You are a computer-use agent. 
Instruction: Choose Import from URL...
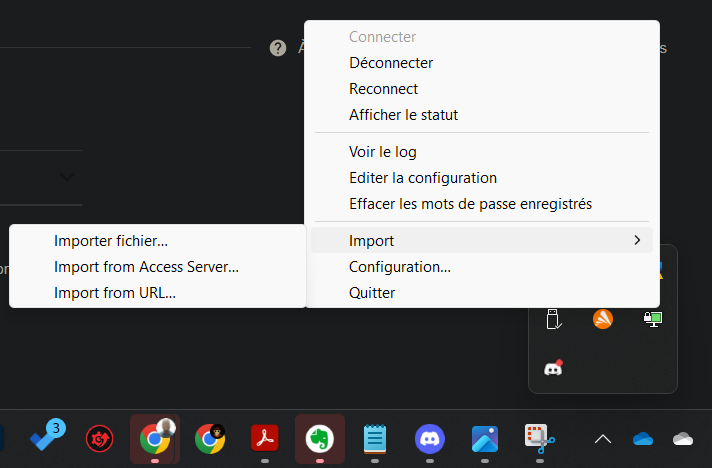pos(157,293)
